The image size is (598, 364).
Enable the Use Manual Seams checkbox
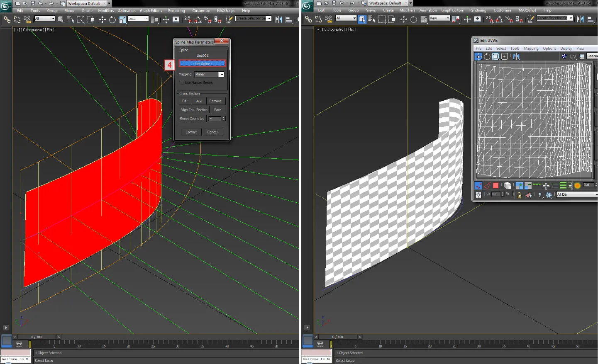[x=181, y=83]
